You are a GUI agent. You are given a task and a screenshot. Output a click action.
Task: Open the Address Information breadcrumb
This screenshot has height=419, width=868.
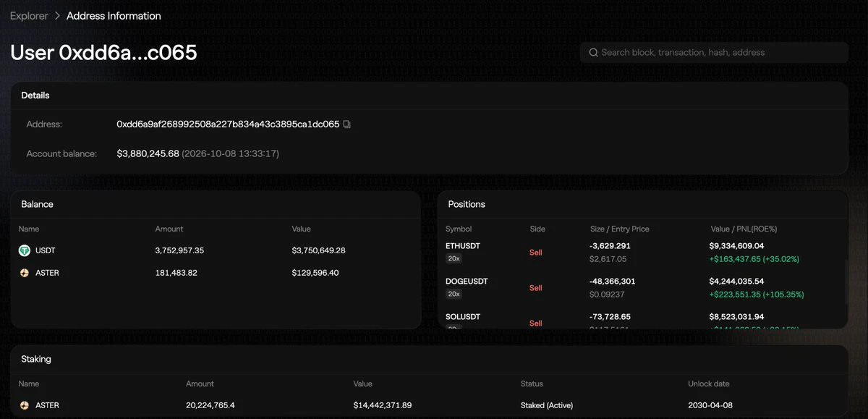click(x=114, y=15)
